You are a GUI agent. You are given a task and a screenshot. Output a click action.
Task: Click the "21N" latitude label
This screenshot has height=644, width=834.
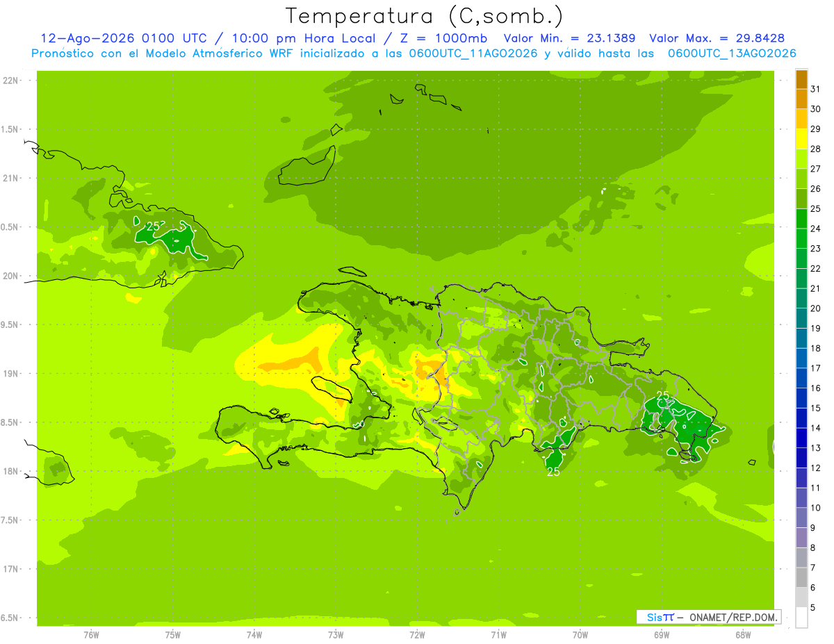click(x=11, y=178)
